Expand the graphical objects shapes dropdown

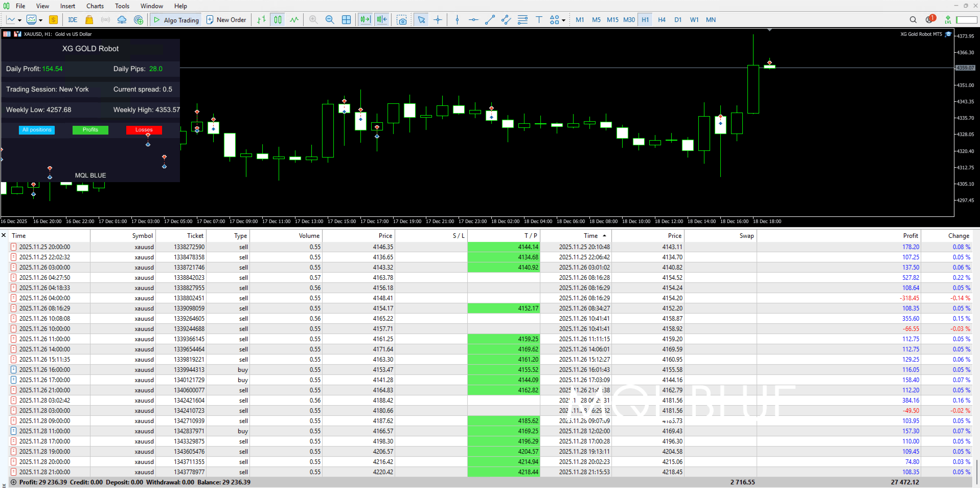[x=563, y=20]
